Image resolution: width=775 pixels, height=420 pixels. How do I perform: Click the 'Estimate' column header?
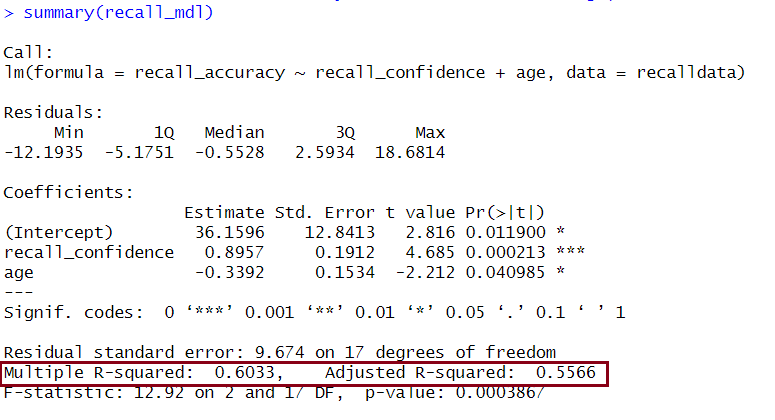pos(224,212)
